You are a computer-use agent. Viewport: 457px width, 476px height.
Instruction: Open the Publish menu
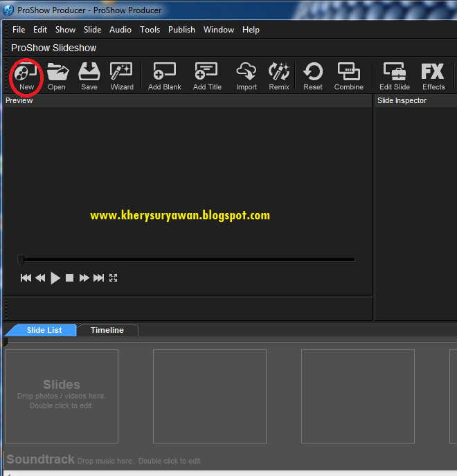tap(181, 30)
